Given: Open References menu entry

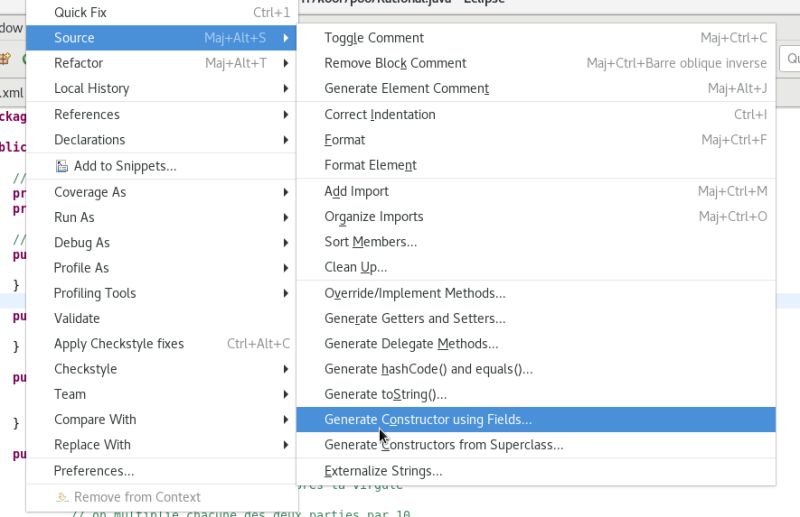Looking at the screenshot, I should (161, 115).
